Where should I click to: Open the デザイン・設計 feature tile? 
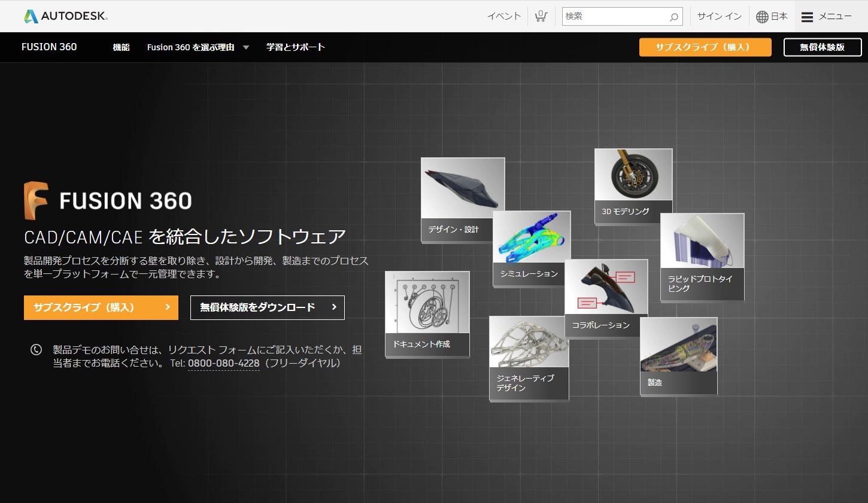[x=463, y=199]
